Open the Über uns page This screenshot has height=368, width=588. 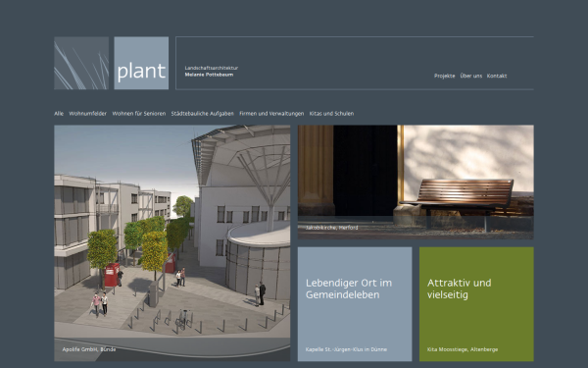click(471, 76)
